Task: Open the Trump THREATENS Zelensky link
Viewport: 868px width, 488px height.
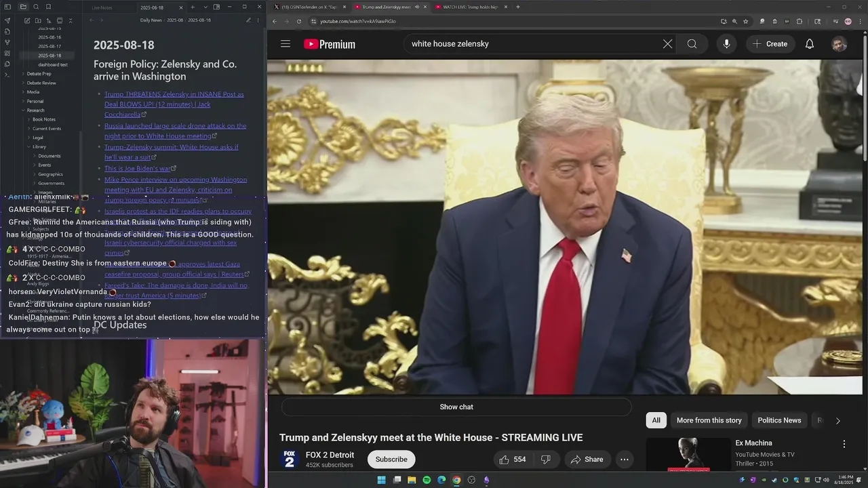Action: [x=174, y=104]
